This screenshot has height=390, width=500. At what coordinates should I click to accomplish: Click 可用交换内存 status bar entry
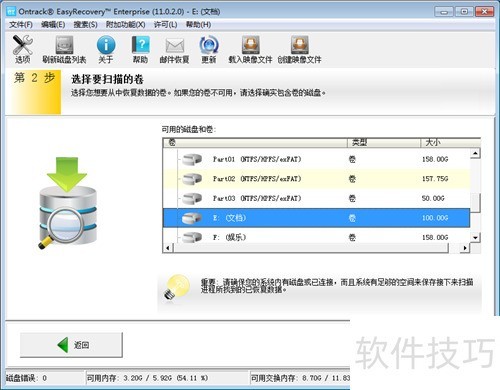(300, 378)
